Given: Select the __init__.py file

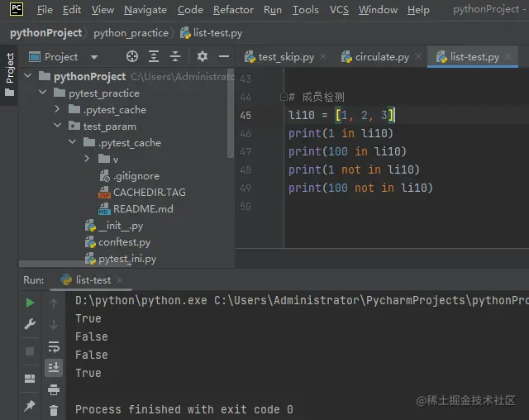Looking at the screenshot, I should click(x=114, y=226).
